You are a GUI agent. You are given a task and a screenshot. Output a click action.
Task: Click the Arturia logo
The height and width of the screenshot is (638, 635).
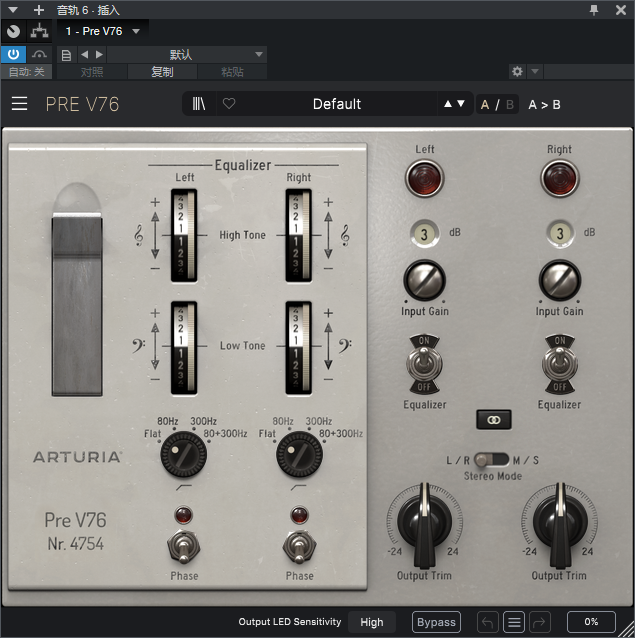(77, 457)
